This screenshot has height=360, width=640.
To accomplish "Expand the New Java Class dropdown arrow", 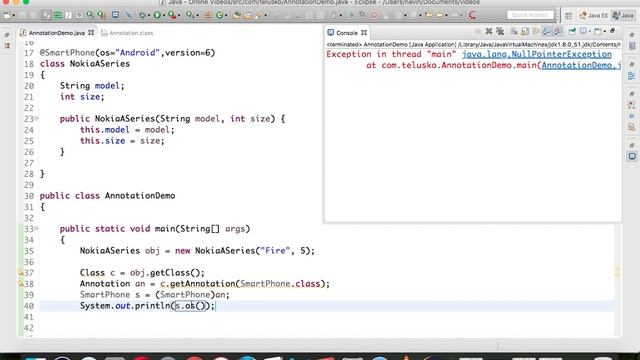I will pyautogui.click(x=226, y=15).
